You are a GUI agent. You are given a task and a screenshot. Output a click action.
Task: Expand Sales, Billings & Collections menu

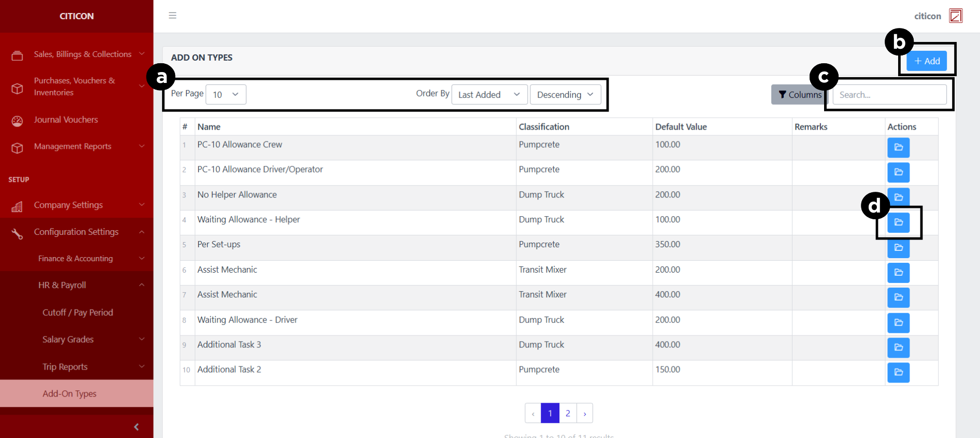point(83,54)
